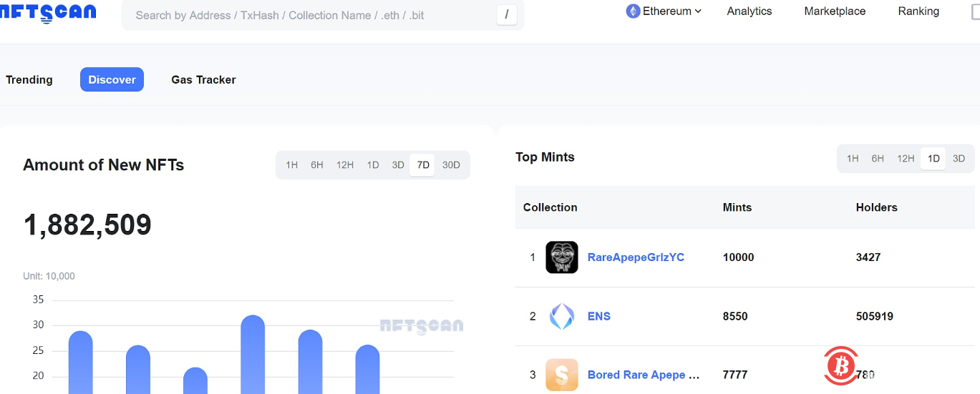Open the ENS collection link
The image size is (980, 394).
coord(599,316)
